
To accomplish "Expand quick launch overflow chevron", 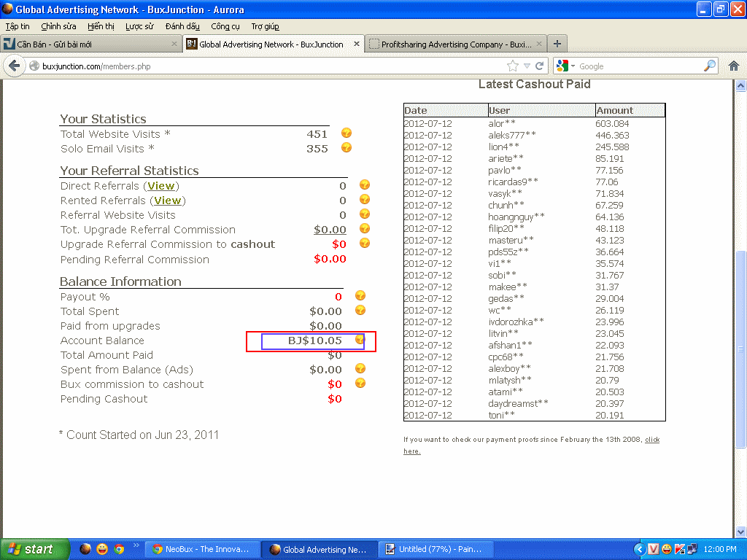I will pos(136,545).
